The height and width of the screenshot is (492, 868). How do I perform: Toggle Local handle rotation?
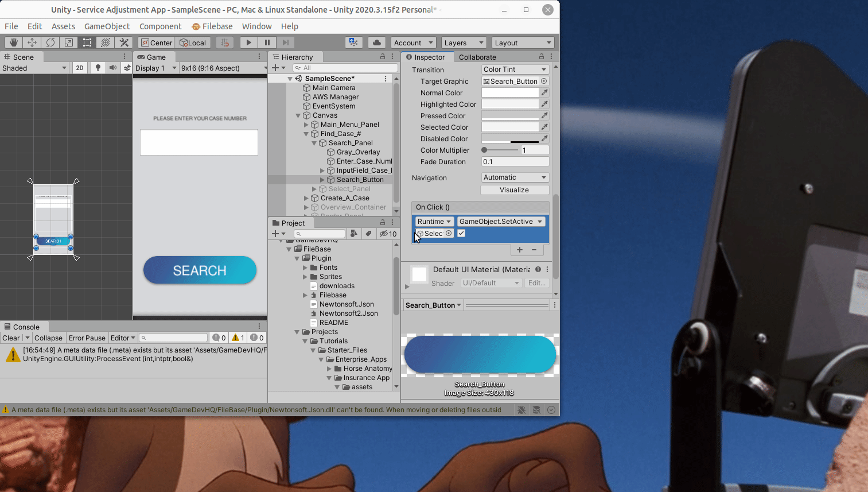point(193,42)
